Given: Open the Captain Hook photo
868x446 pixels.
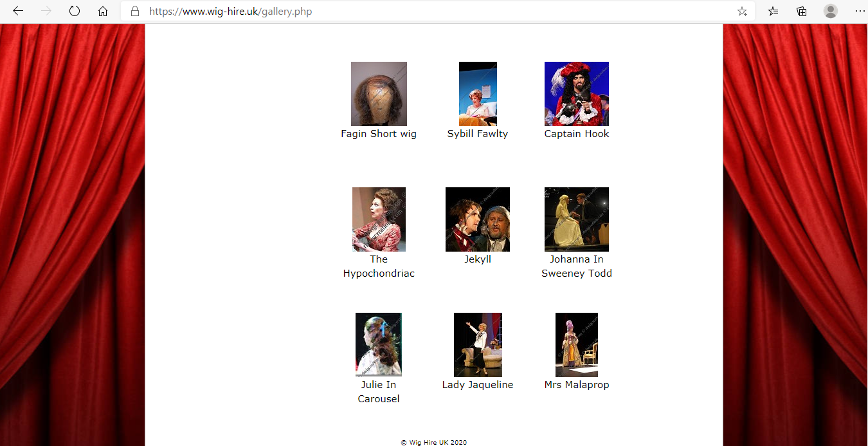Looking at the screenshot, I should (x=577, y=94).
